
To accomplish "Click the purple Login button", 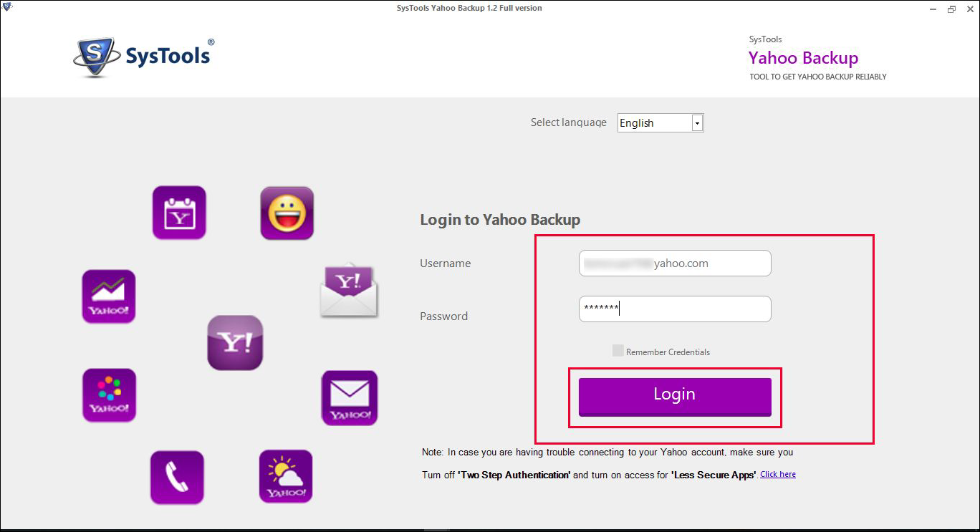I will pos(675,397).
